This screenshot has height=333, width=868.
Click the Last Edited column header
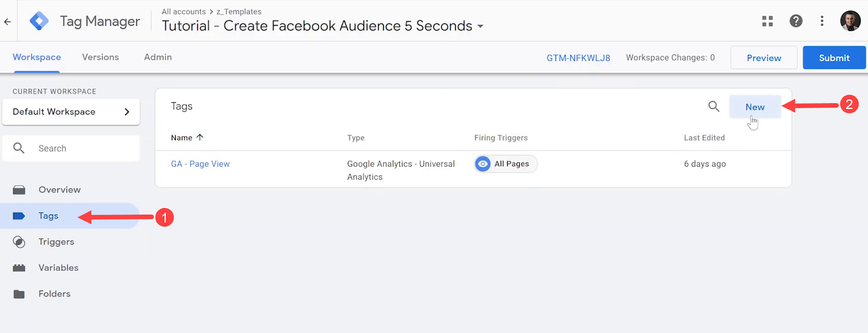[x=704, y=137]
